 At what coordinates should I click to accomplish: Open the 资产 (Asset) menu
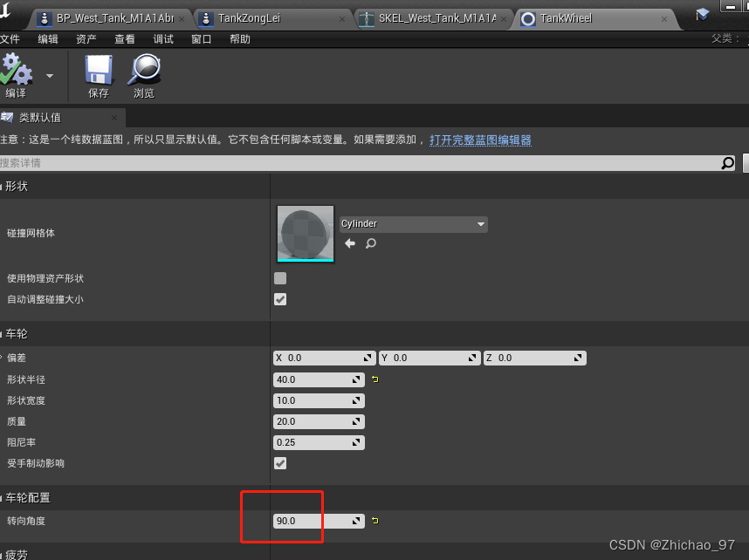tap(86, 39)
